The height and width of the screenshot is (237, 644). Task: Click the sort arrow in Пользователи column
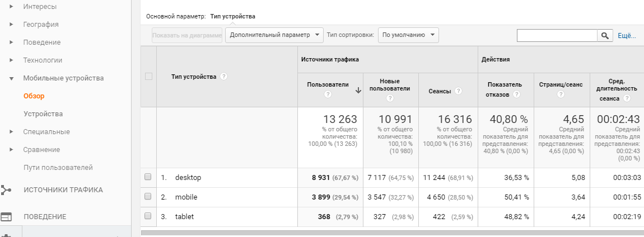pos(358,91)
